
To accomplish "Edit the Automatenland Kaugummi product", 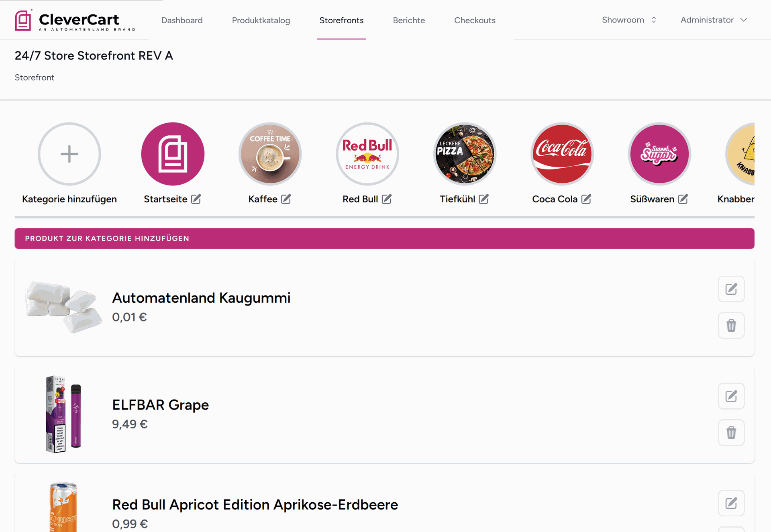I will tap(731, 289).
